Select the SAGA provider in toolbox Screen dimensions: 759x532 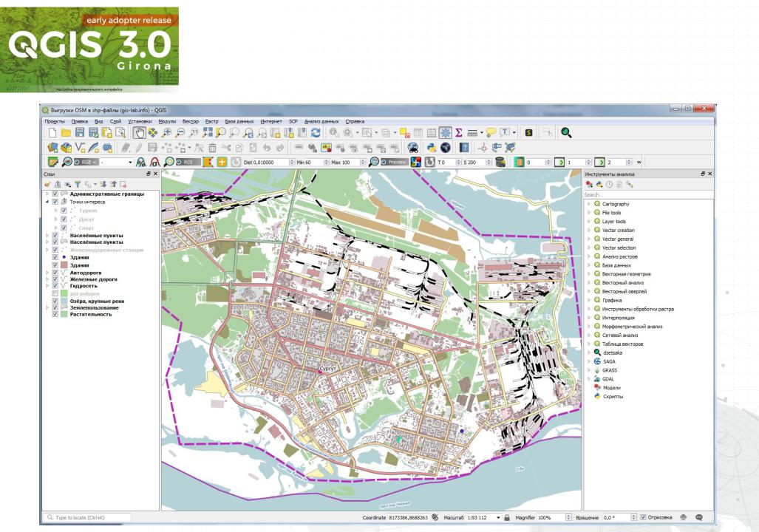pyautogui.click(x=609, y=361)
